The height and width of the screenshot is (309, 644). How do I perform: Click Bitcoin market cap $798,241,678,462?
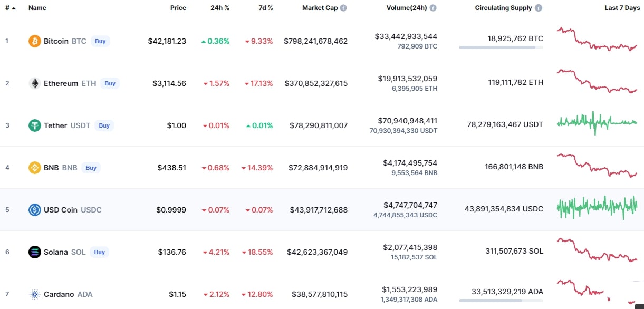[316, 41]
